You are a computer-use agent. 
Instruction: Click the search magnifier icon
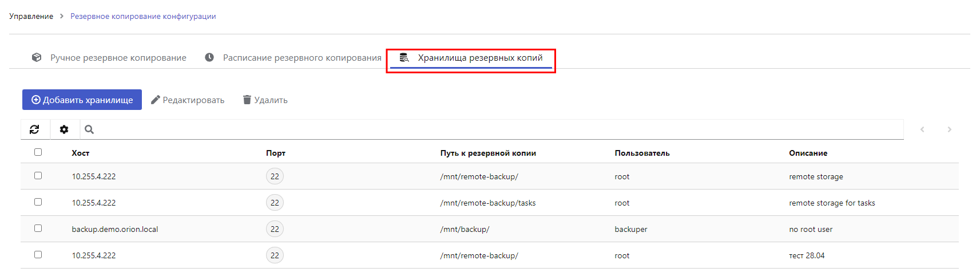(x=89, y=129)
